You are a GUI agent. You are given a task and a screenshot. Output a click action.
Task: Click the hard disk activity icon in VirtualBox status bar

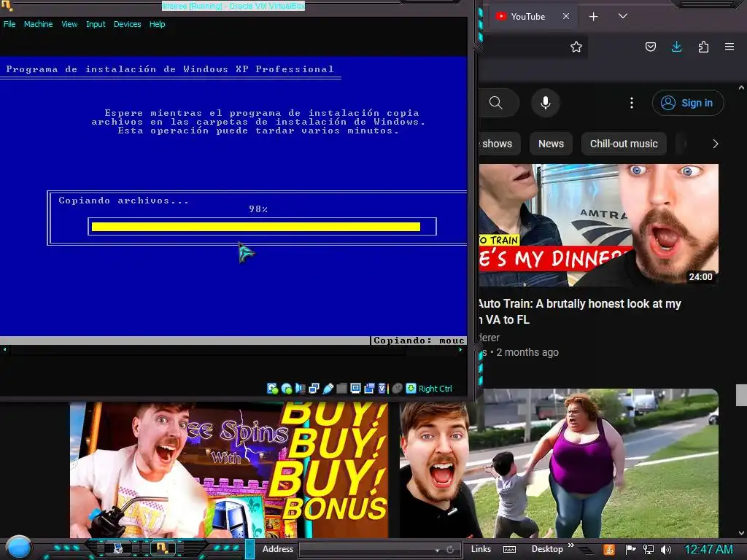(273, 389)
